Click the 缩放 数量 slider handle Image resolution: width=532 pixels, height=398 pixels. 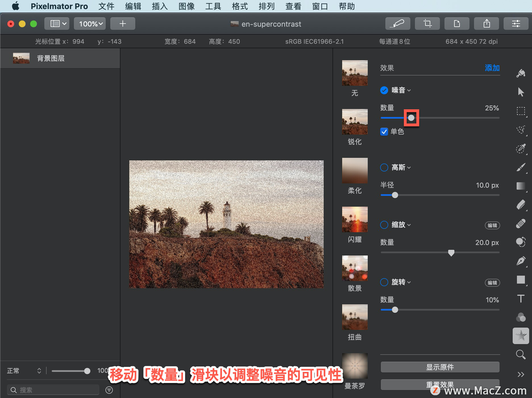(451, 253)
